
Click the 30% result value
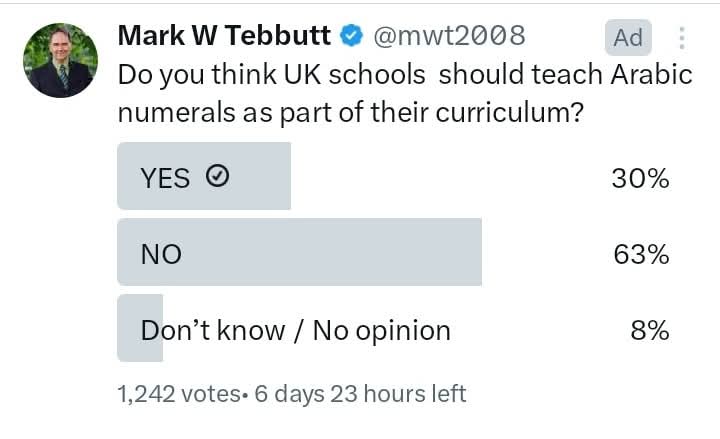(x=640, y=178)
